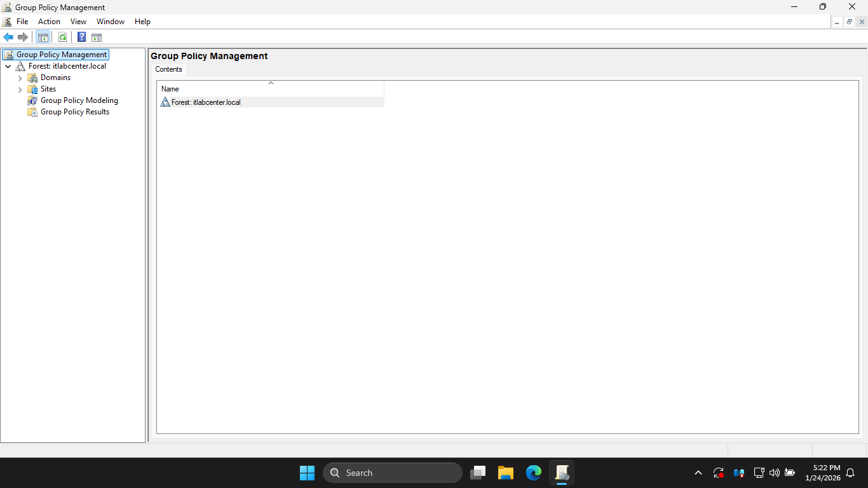
Task: Collapse the Forest: itlabcenter.local node
Action: 8,67
